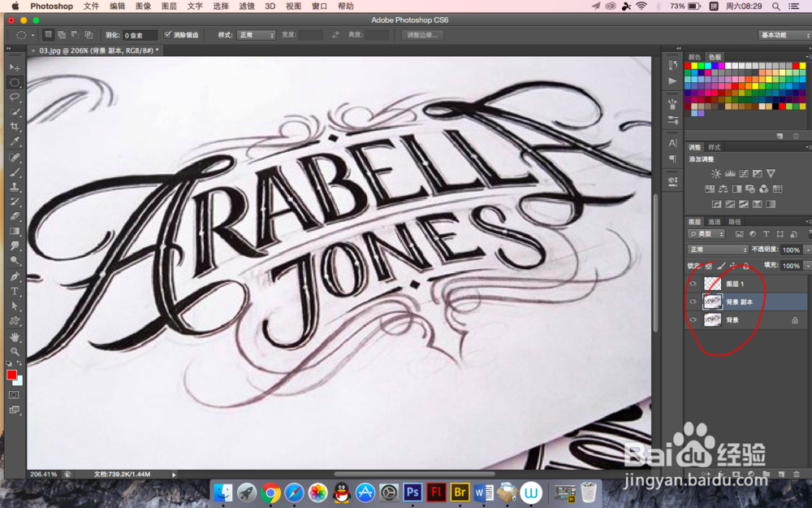Select the Gradient tool

[15, 231]
